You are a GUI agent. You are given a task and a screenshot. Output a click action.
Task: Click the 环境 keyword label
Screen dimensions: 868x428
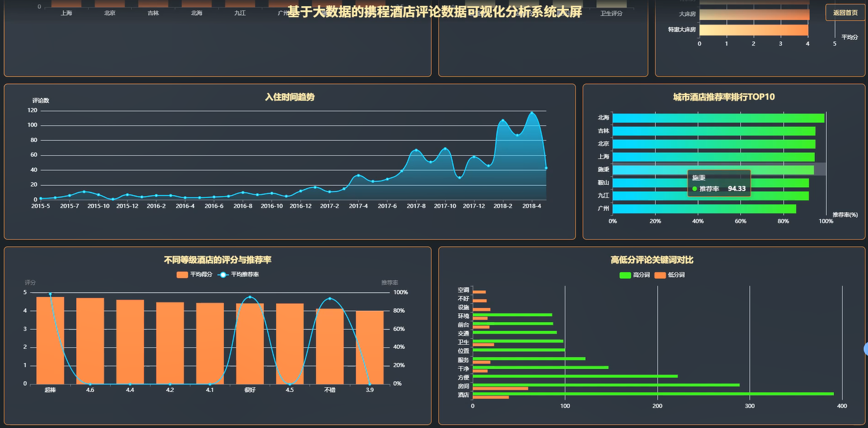pyautogui.click(x=463, y=316)
